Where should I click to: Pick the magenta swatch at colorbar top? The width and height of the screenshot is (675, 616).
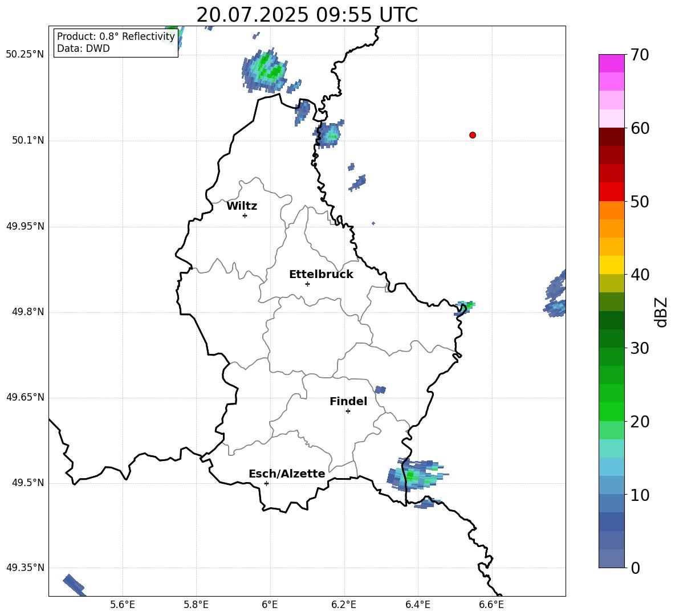click(612, 63)
